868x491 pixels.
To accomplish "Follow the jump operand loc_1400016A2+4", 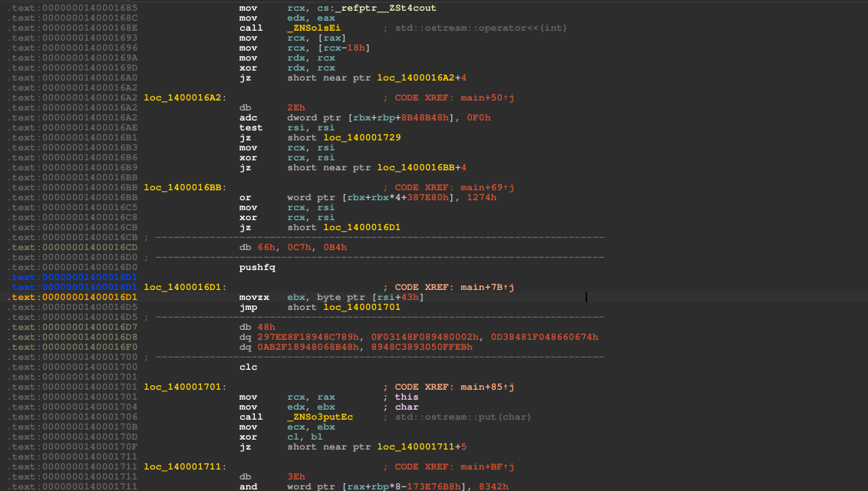I will coord(422,78).
